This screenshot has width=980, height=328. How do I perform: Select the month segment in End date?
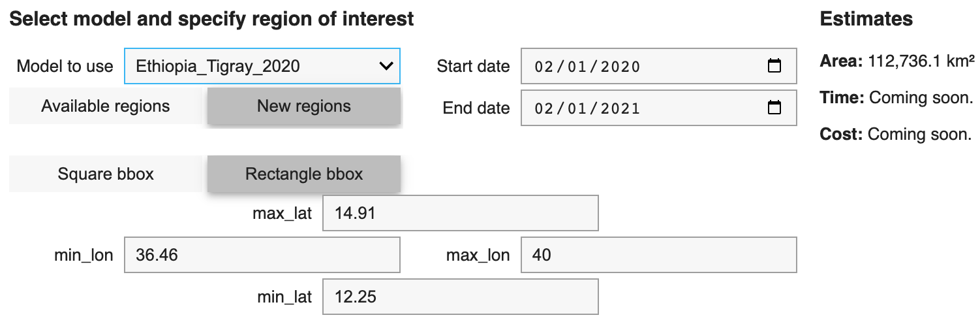pyautogui.click(x=544, y=108)
